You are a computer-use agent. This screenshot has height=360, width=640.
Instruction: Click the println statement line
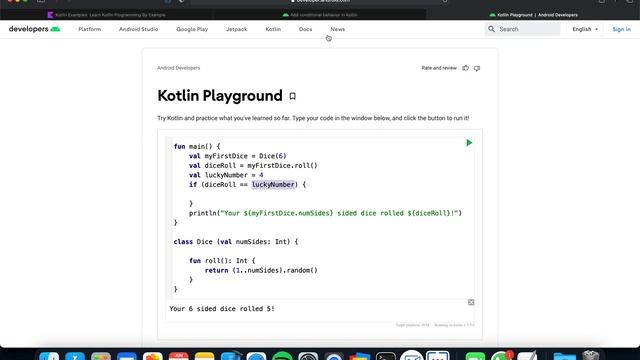click(x=325, y=213)
